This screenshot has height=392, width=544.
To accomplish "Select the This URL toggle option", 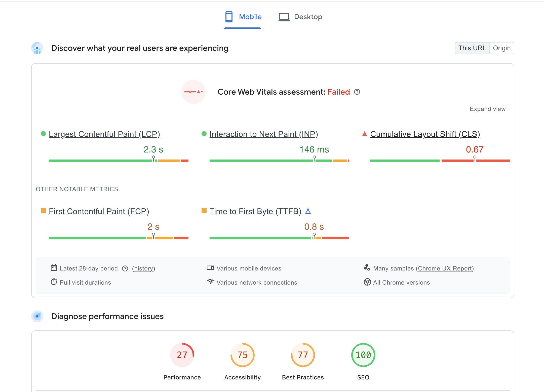I will click(x=472, y=48).
